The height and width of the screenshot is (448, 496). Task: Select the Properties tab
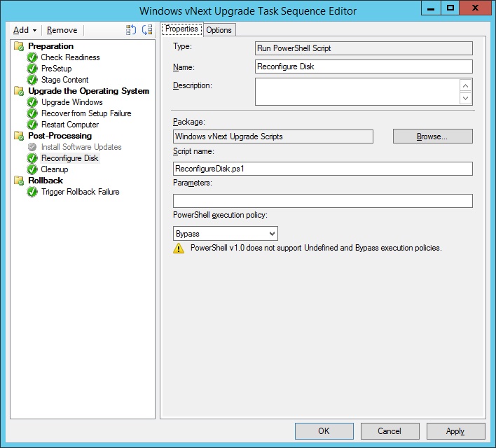pos(182,29)
